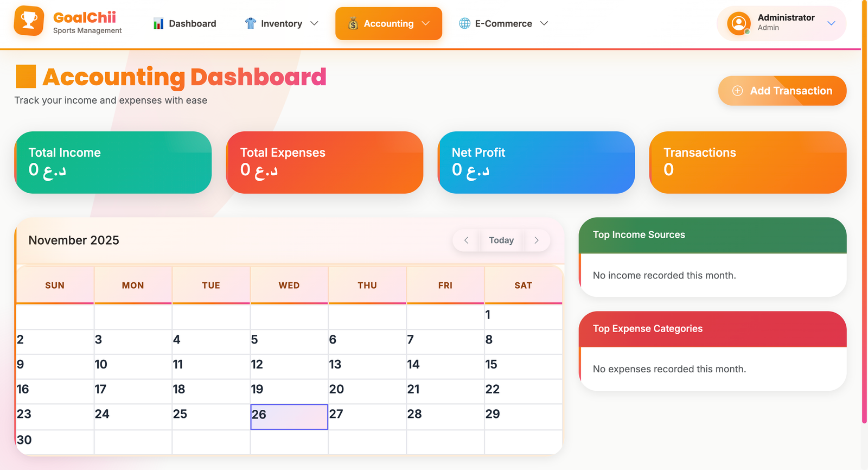This screenshot has width=868, height=470.
Task: Click the Dashboard bar chart icon
Action: point(158,23)
